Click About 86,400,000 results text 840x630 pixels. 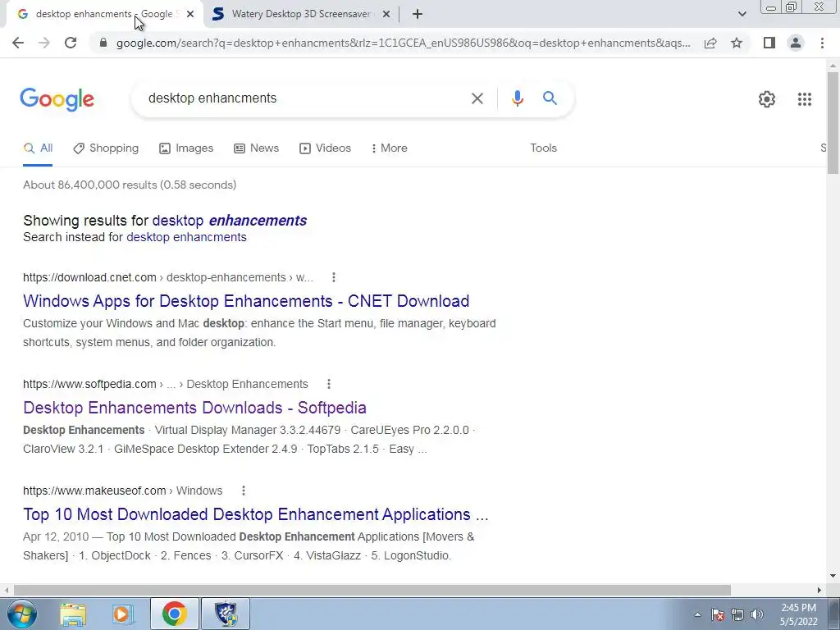130,185
